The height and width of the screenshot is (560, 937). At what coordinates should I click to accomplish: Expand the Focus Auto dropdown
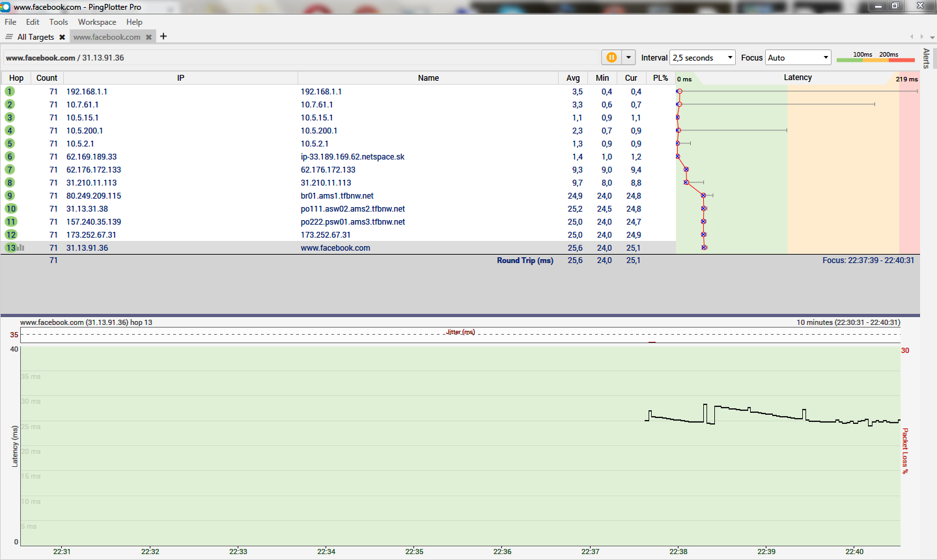tap(798, 58)
